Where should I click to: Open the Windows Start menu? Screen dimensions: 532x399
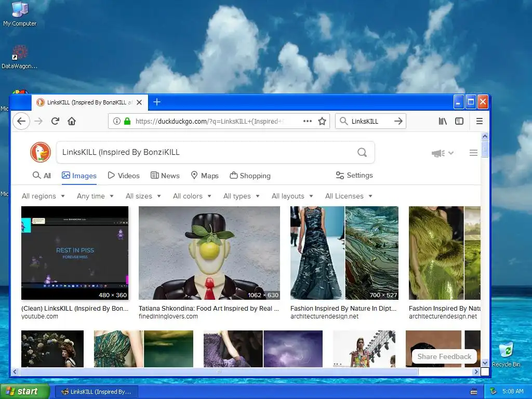[x=24, y=392]
